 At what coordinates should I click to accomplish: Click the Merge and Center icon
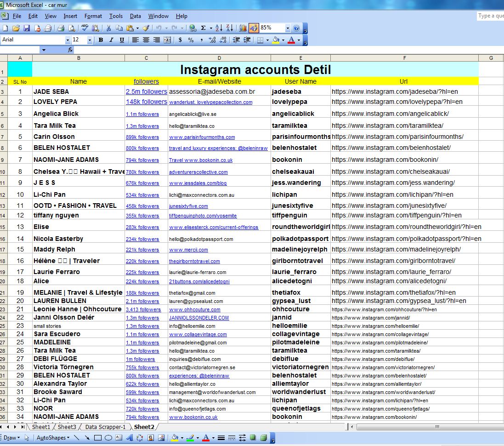(168, 40)
